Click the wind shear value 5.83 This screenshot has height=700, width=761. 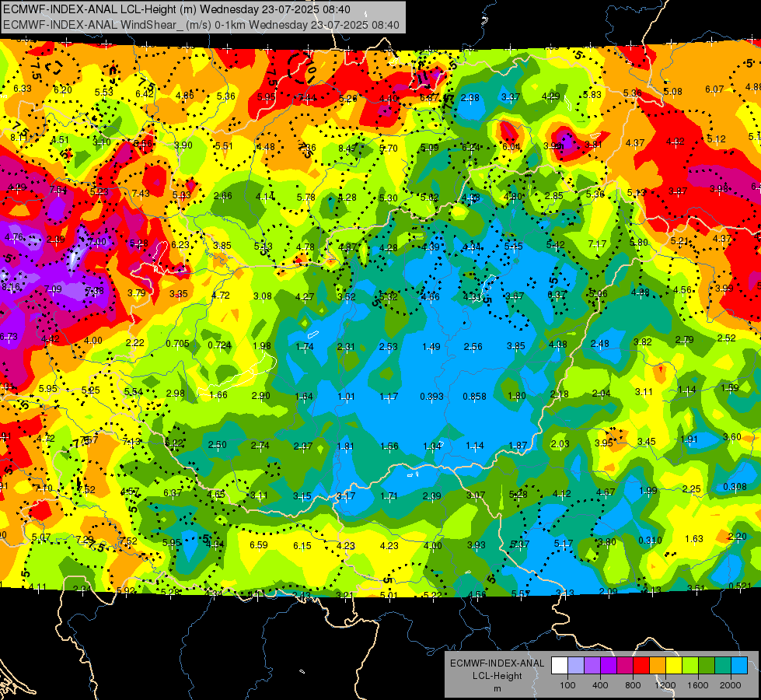pyautogui.click(x=592, y=95)
